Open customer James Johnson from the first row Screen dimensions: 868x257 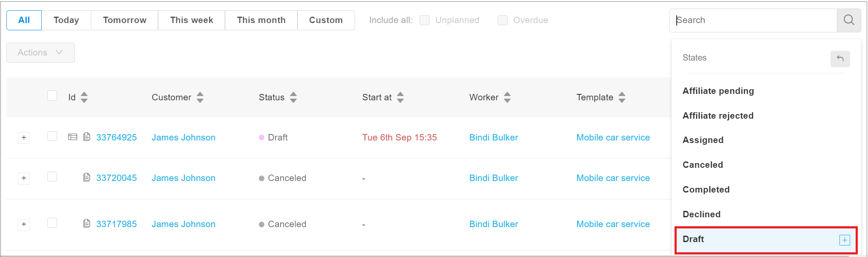183,137
